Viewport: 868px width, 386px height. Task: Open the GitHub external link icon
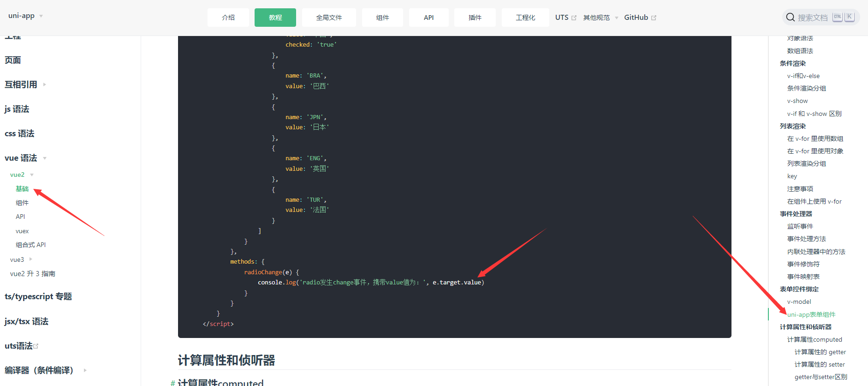654,18
